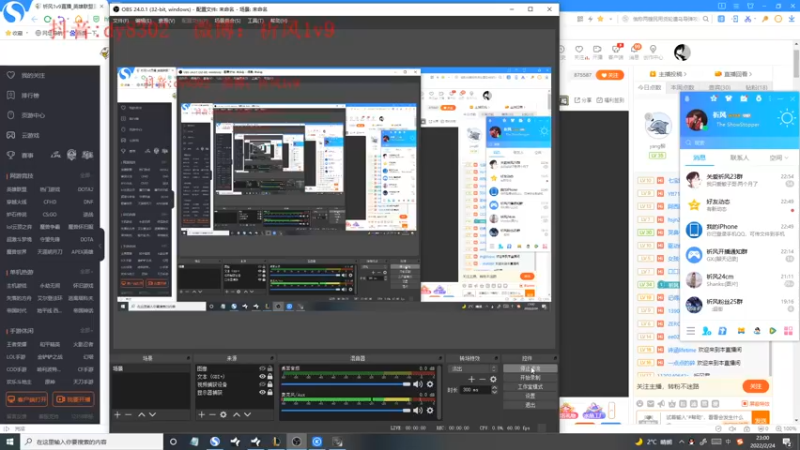Toggle visibility of 显示器捕获 source

(262, 392)
